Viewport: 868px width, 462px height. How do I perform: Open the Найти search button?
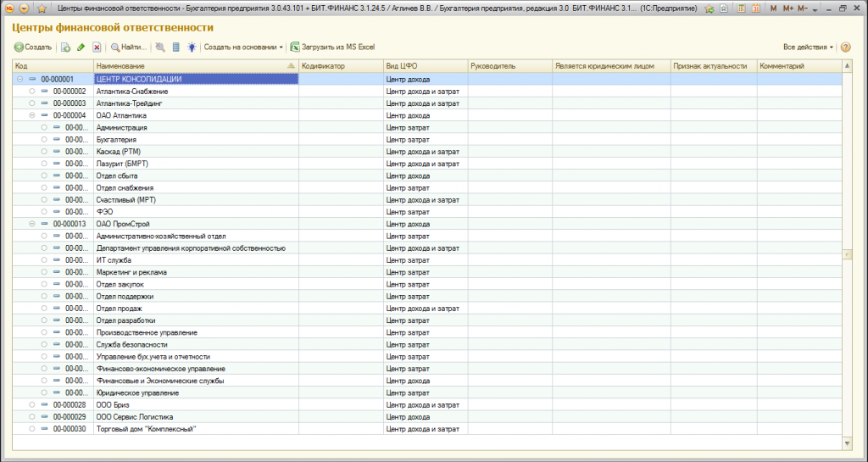pos(129,47)
